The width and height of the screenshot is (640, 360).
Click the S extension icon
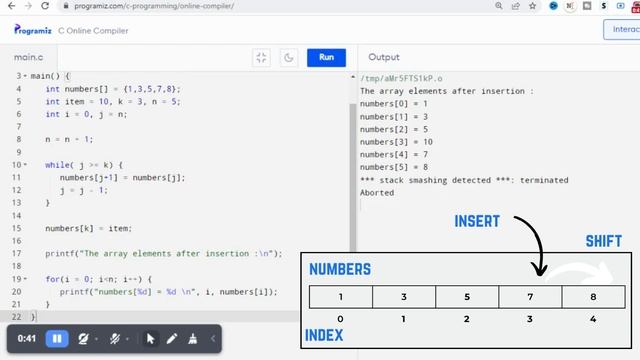[x=604, y=6]
